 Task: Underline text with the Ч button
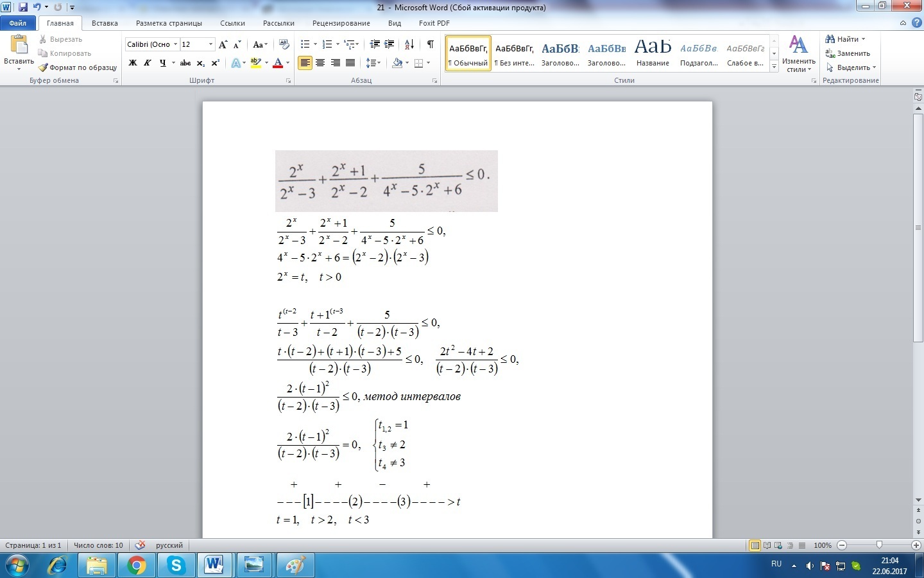point(162,63)
